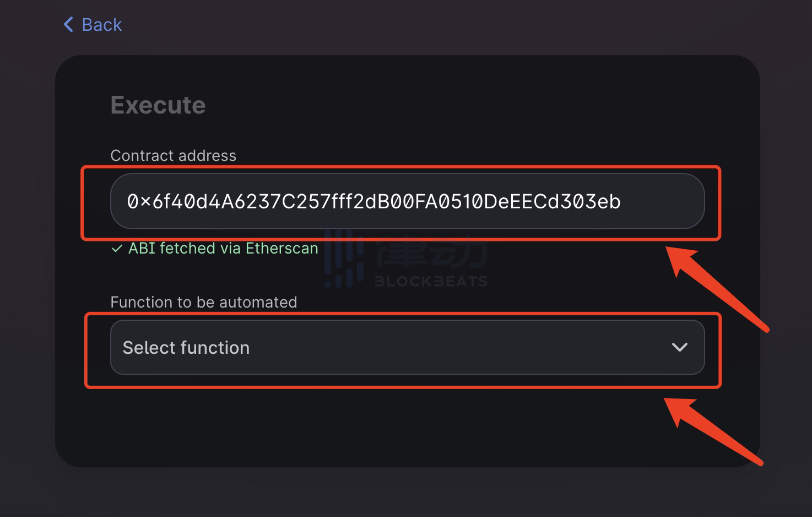Place cursor at end of address 303eb
812x517 pixels.
tap(622, 202)
